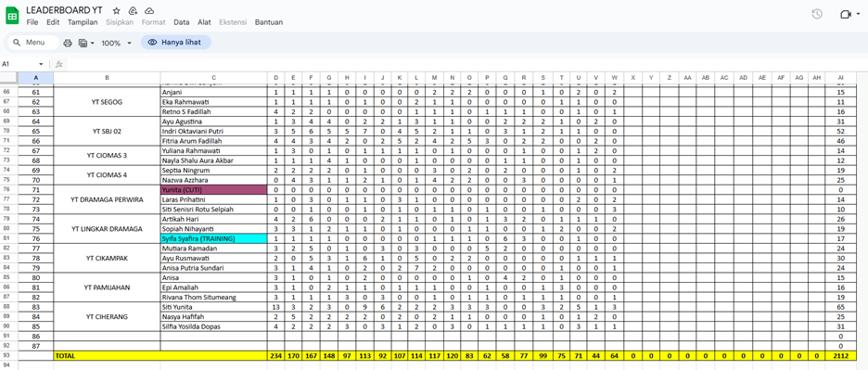868x370 pixels.
Task: Click the YT SBJ 02 cell
Action: click(x=107, y=132)
